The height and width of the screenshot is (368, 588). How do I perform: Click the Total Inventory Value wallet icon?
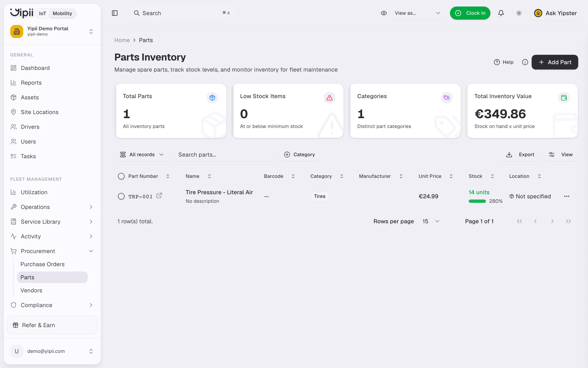[x=564, y=98]
